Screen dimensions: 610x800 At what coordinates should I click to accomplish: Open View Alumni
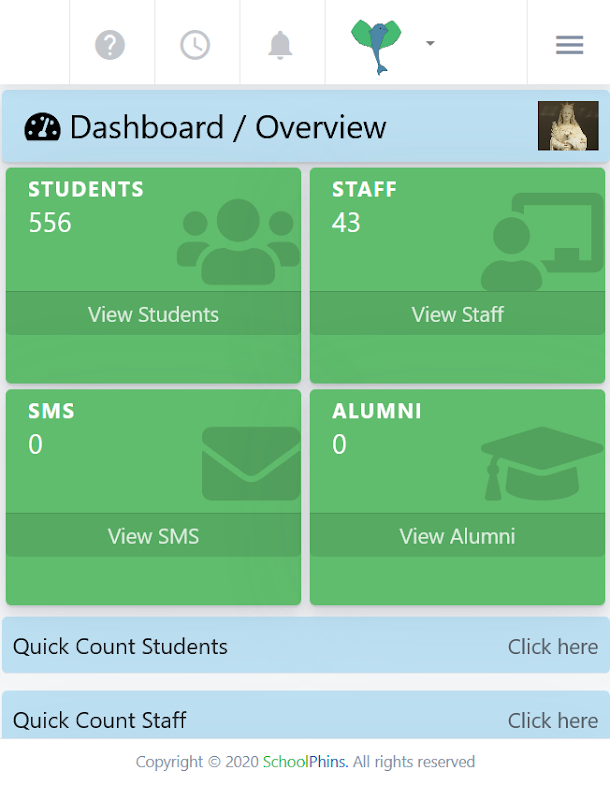(x=457, y=536)
